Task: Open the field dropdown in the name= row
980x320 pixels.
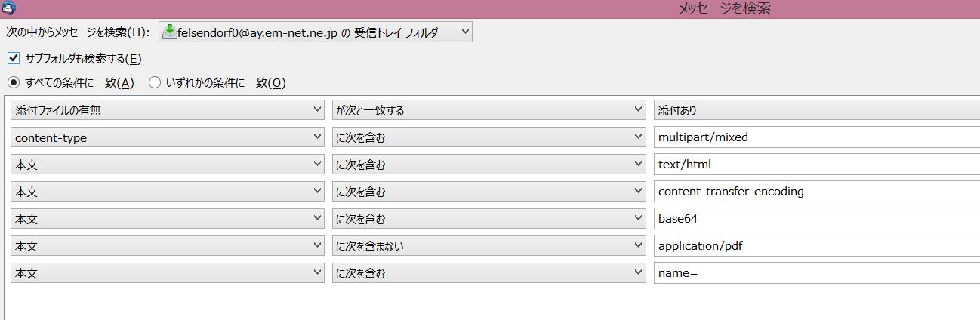Action: click(168, 273)
